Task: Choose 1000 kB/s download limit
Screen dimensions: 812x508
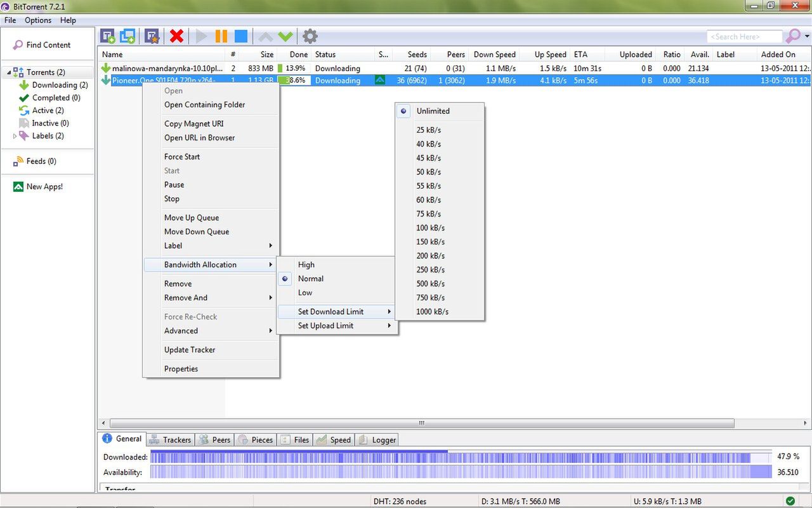Action: click(x=440, y=312)
